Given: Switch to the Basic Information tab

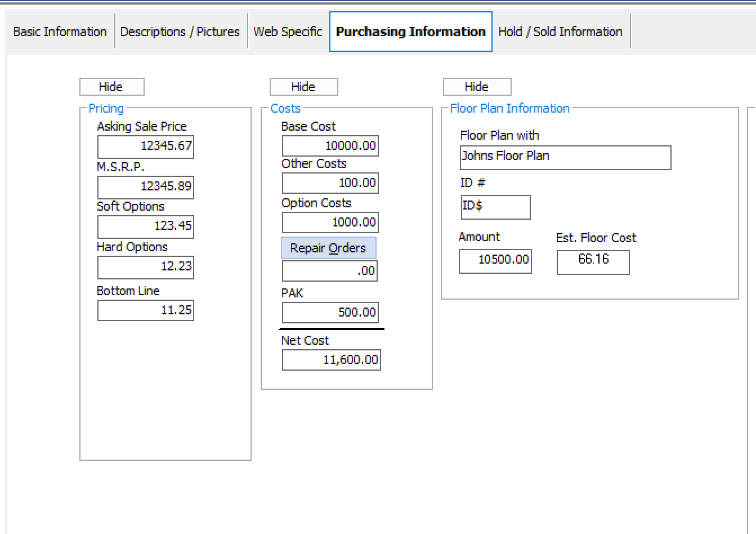Looking at the screenshot, I should [60, 32].
